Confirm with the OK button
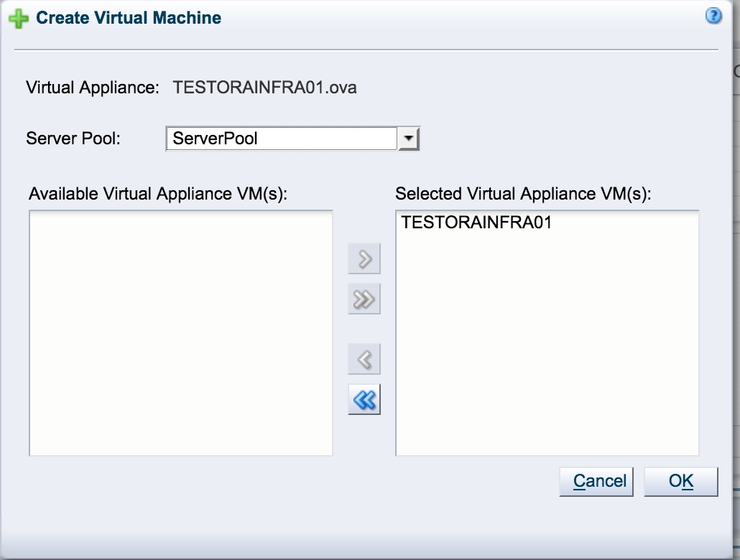The height and width of the screenshot is (560, 740). point(680,481)
